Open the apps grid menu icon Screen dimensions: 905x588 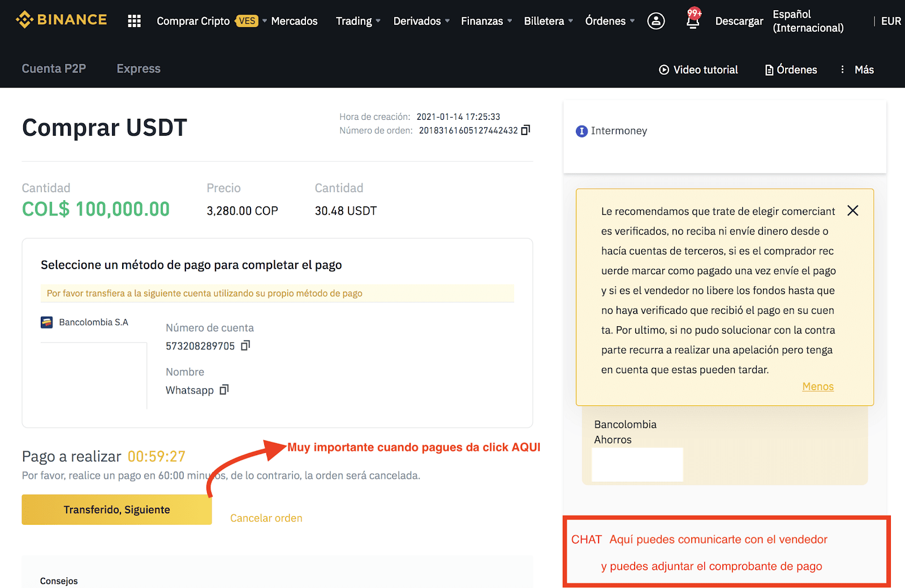pyautogui.click(x=134, y=21)
